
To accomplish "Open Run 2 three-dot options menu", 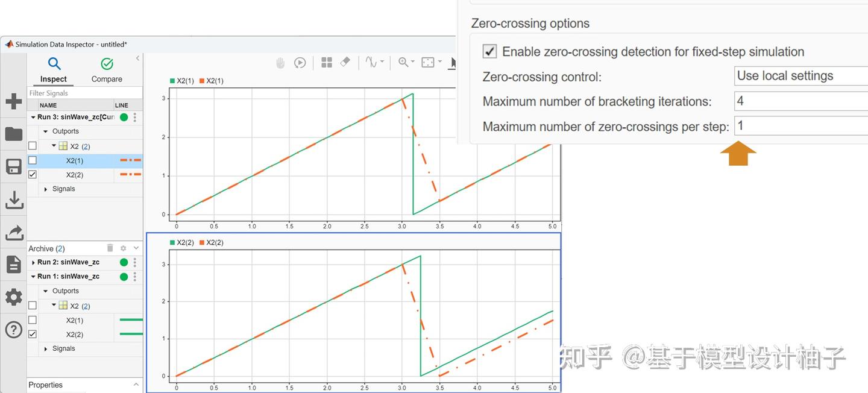I will click(135, 262).
